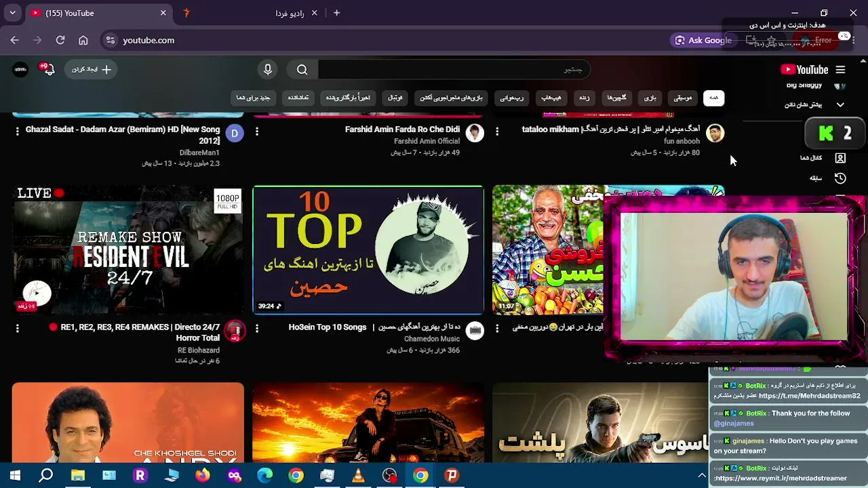Open the Ghazal Sadat Dadam Azar title
The width and height of the screenshot is (868, 488).
[123, 135]
